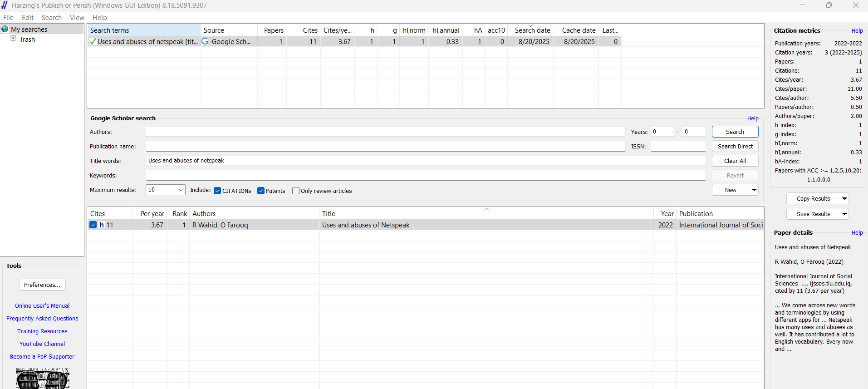Click the Copy Results button

click(x=813, y=198)
